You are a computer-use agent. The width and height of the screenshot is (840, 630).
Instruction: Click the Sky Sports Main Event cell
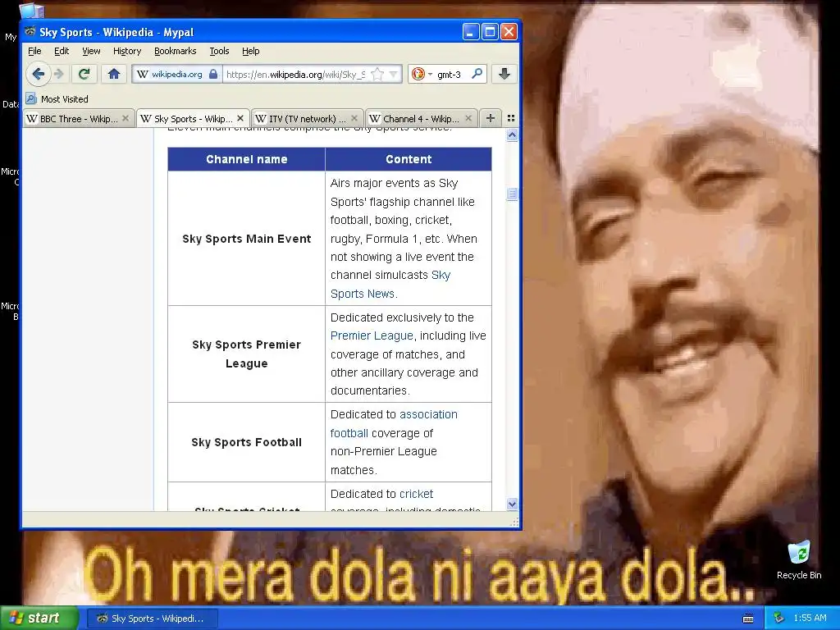coord(246,239)
